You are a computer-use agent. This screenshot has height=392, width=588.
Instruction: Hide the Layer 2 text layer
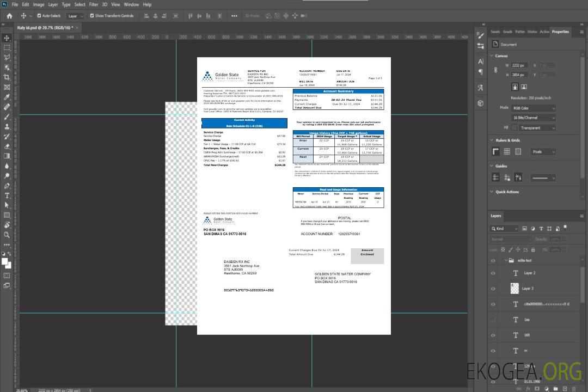[x=493, y=273]
